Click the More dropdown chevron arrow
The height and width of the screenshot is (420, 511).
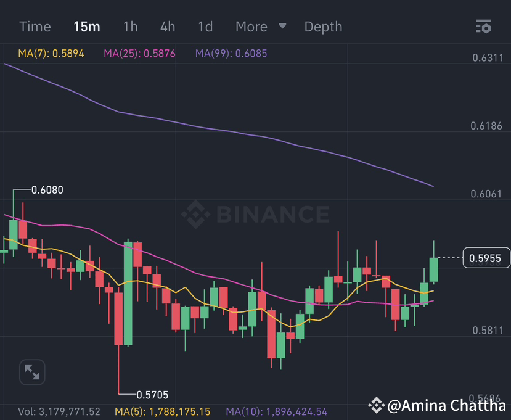[282, 27]
